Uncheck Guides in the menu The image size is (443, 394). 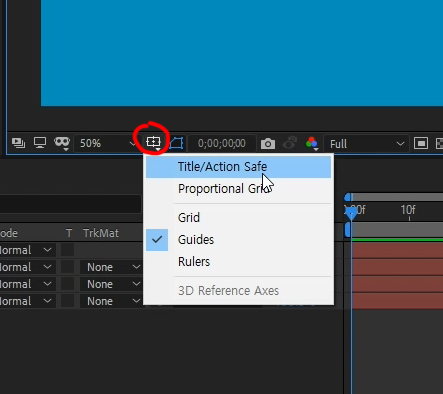[238, 240]
